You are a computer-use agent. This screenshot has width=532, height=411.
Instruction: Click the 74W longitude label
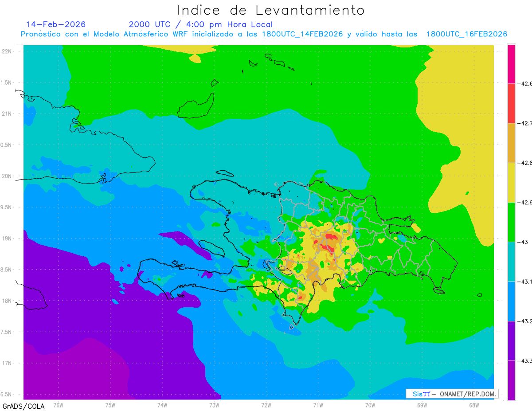162,405
